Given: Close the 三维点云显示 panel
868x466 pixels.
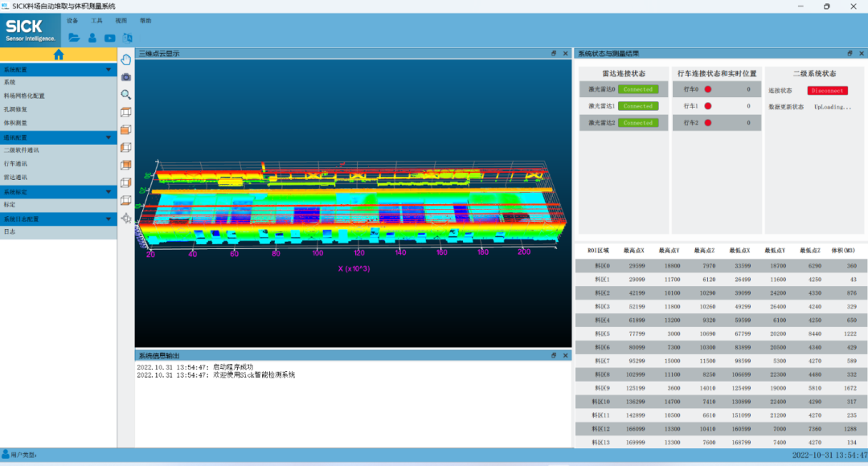Looking at the screenshot, I should click(565, 54).
